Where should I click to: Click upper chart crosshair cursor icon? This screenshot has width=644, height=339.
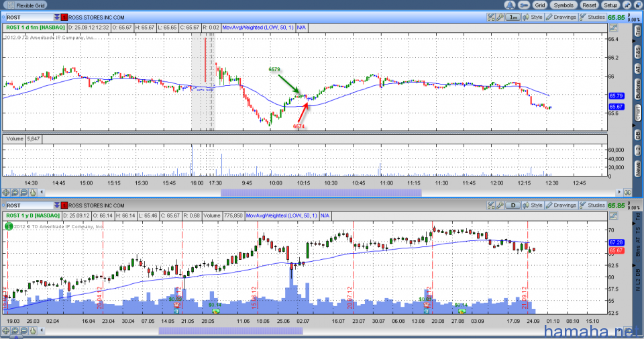click(x=6, y=192)
